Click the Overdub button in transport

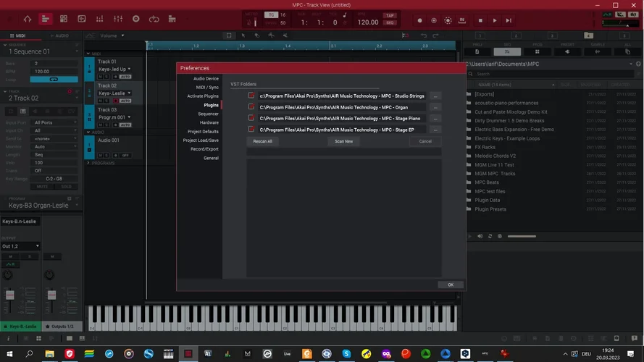(434, 20)
